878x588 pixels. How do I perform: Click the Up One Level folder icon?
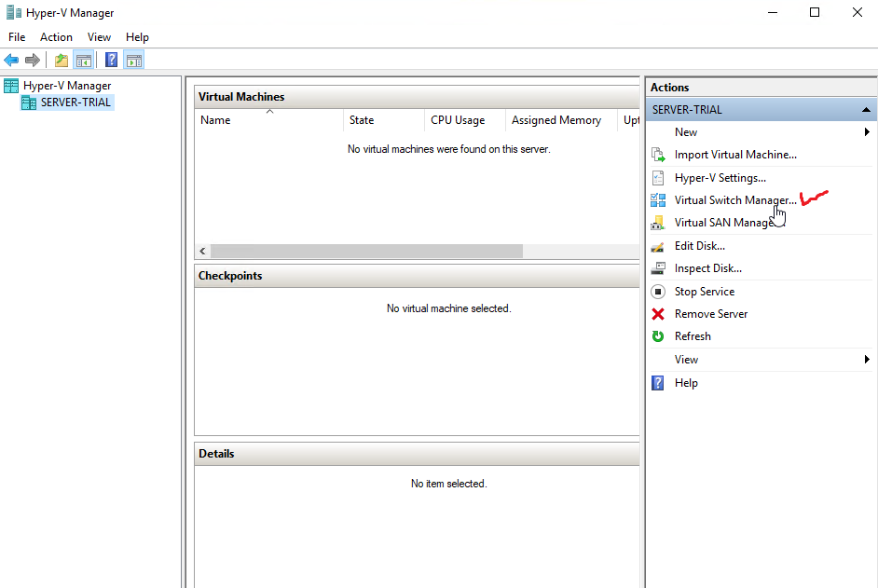(61, 60)
